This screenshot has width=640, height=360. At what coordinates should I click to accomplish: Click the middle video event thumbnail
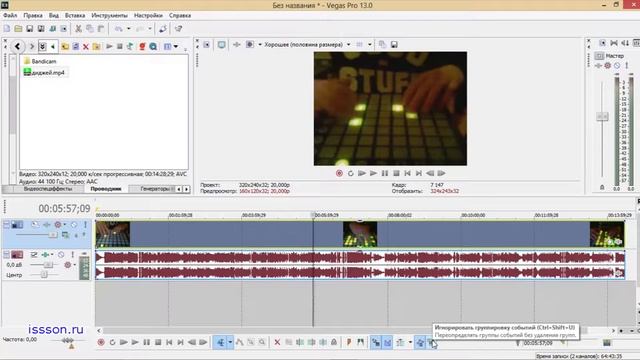tap(360, 234)
